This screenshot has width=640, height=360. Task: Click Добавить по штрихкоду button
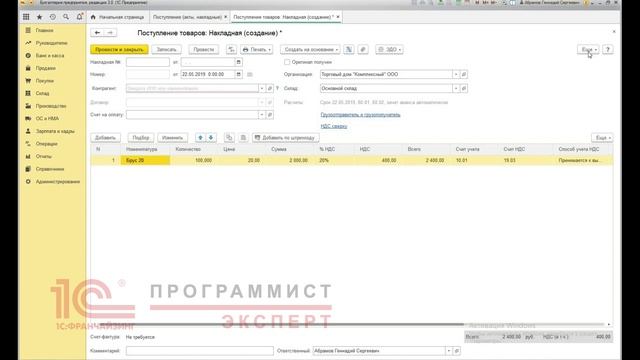click(x=286, y=138)
